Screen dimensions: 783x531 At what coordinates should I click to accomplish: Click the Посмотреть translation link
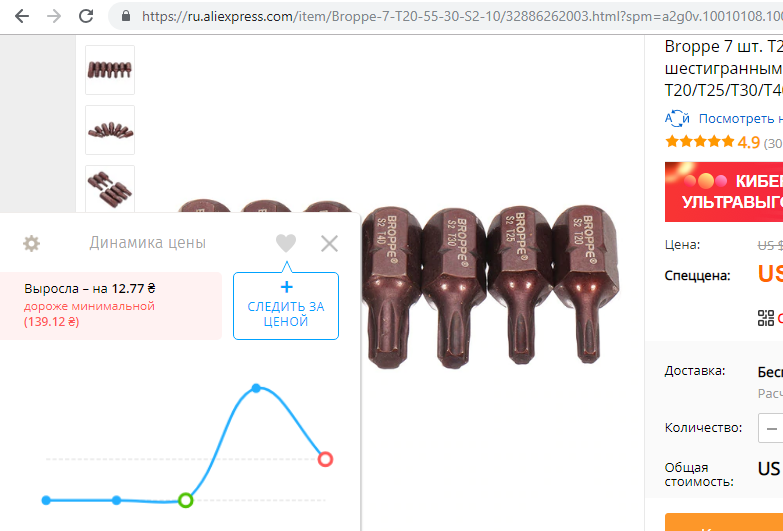click(x=740, y=118)
